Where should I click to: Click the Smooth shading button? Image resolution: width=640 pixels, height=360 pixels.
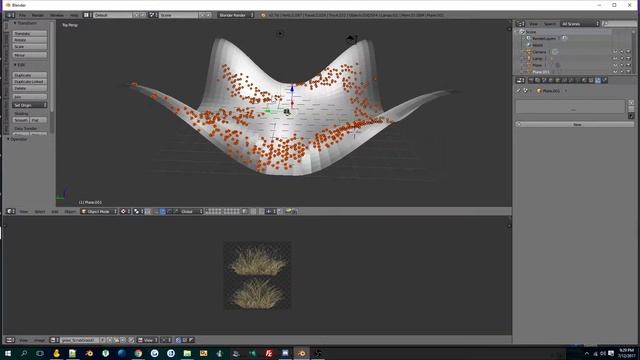tap(21, 120)
